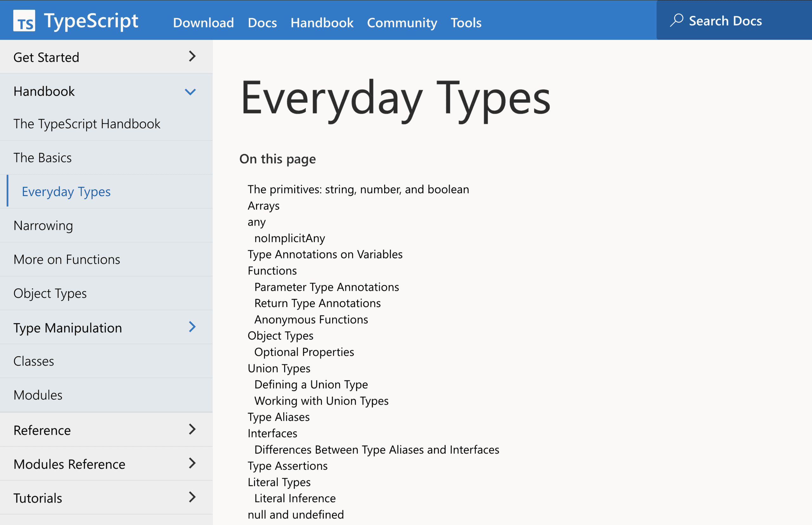This screenshot has height=525, width=812.
Task: Open the Download page
Action: point(203,22)
